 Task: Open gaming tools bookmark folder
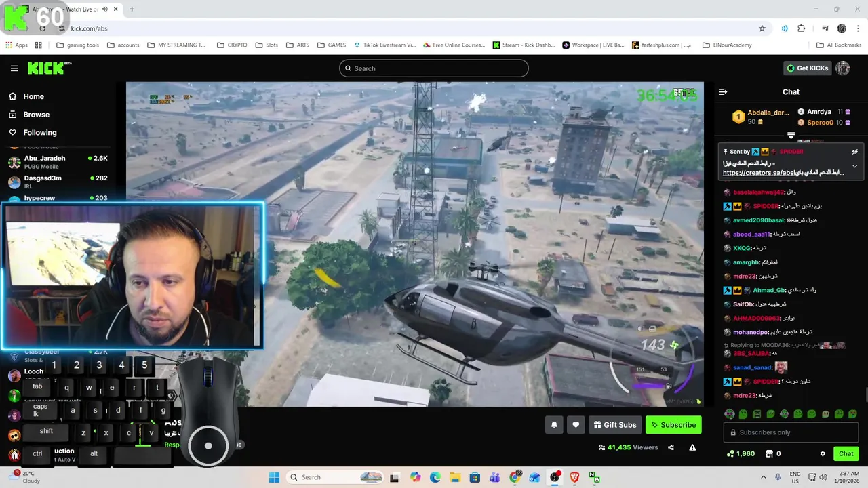[x=78, y=45]
